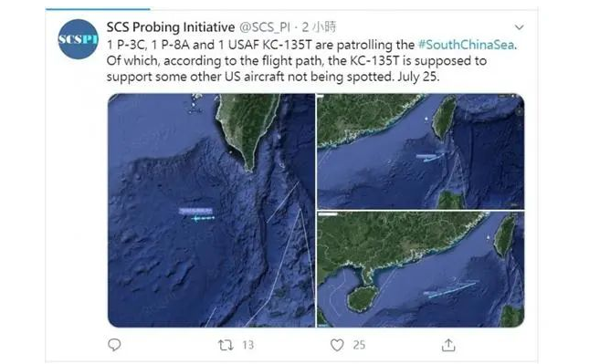This screenshot has width=589, height=364.
Task: Open the top-right Taiwan Strait map image
Action: point(421,151)
